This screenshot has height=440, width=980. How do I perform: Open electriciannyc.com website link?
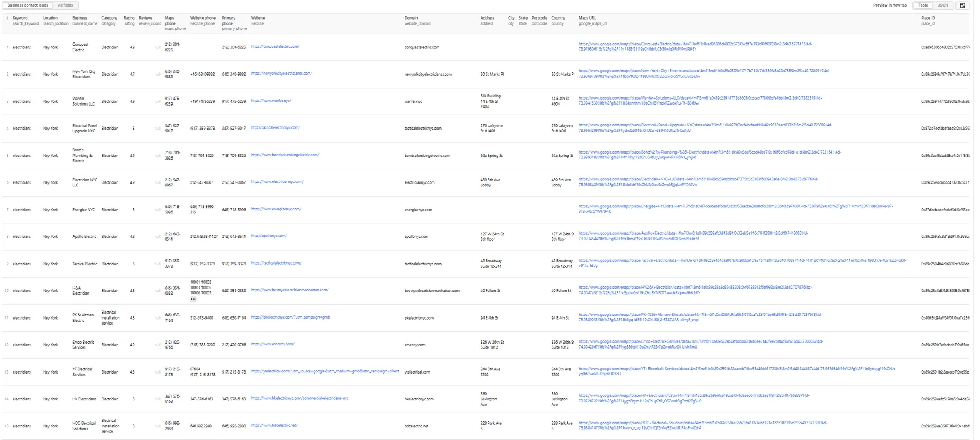pos(277,182)
